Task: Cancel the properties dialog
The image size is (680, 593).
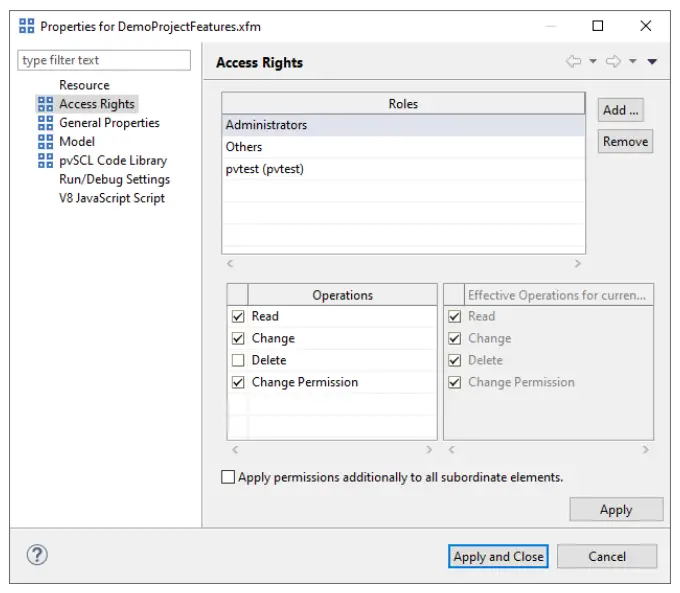Action: [x=607, y=556]
